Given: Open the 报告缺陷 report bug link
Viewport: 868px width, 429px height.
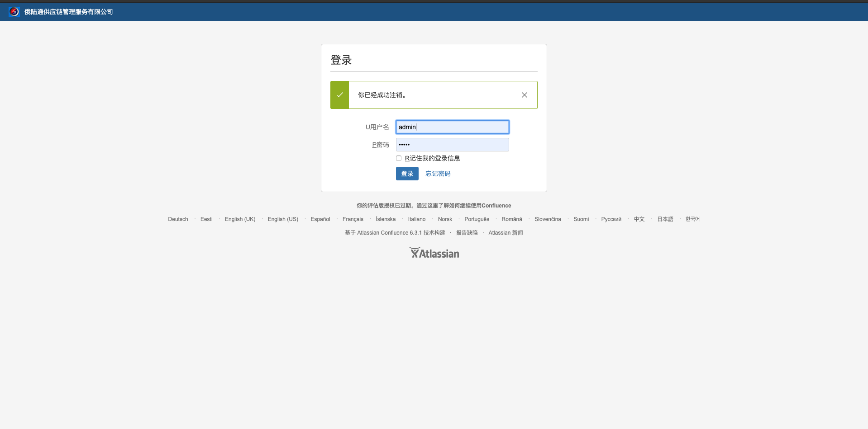Looking at the screenshot, I should [x=467, y=233].
